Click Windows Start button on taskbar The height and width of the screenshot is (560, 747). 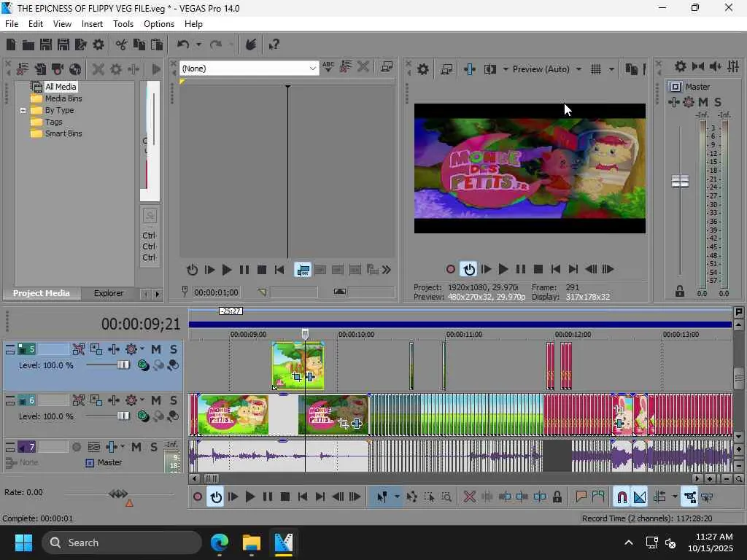(23, 542)
